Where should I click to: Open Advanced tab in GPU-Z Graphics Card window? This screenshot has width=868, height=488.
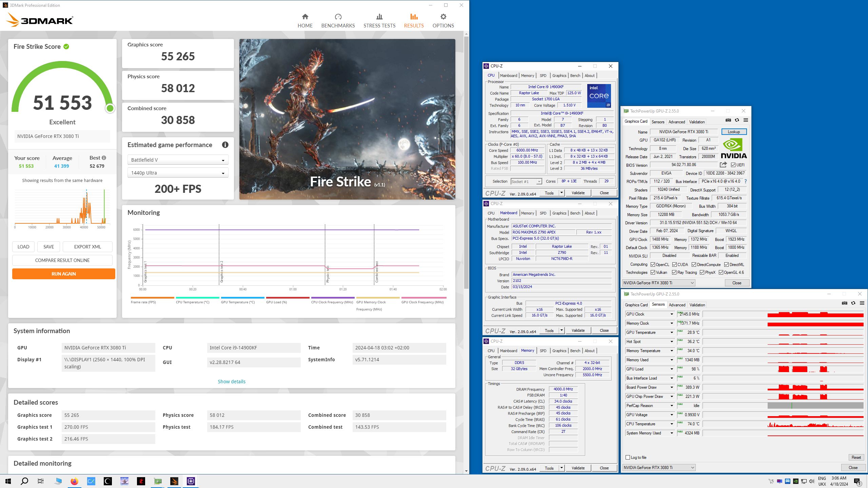click(677, 122)
